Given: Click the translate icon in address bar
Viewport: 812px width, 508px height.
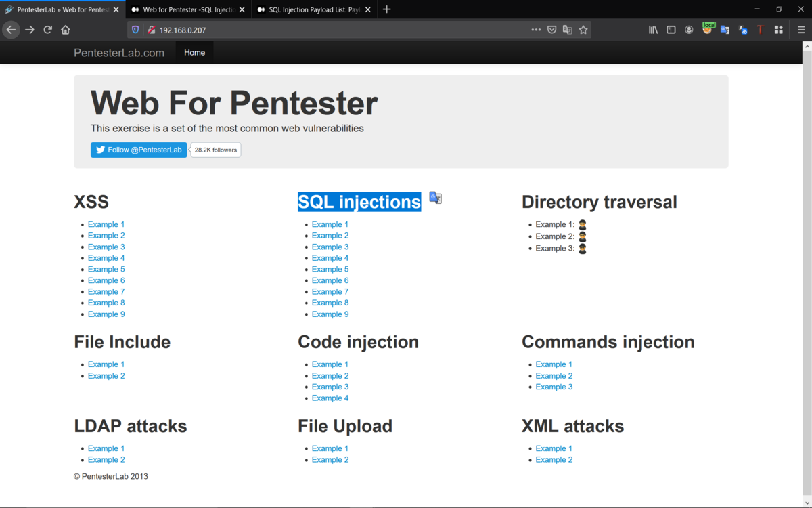Looking at the screenshot, I should pos(568,30).
